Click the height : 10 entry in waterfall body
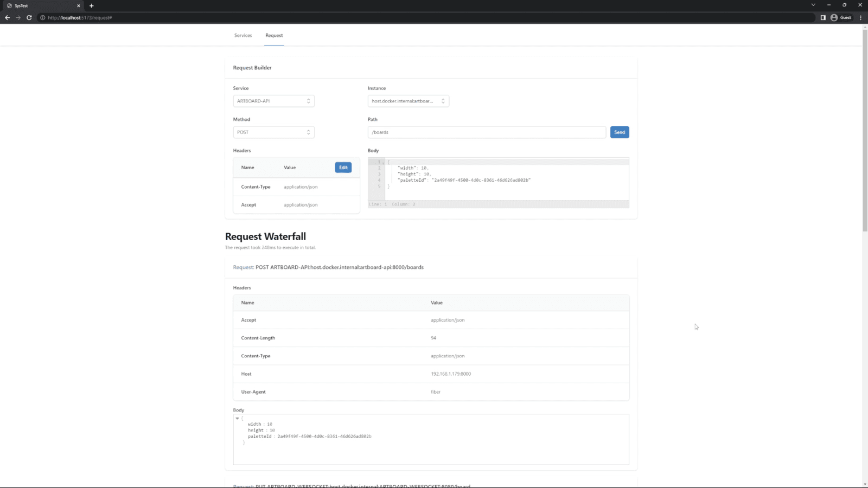 click(261, 430)
